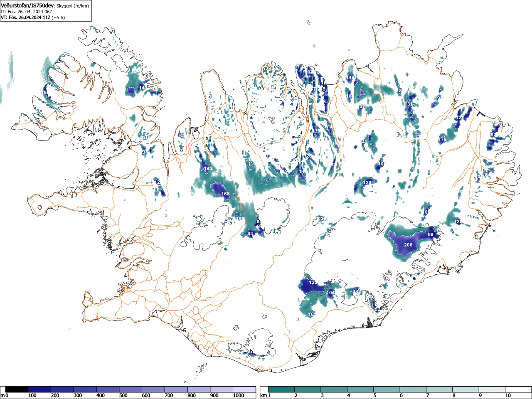Pick the 800–900 m legend swatch

tap(199, 389)
